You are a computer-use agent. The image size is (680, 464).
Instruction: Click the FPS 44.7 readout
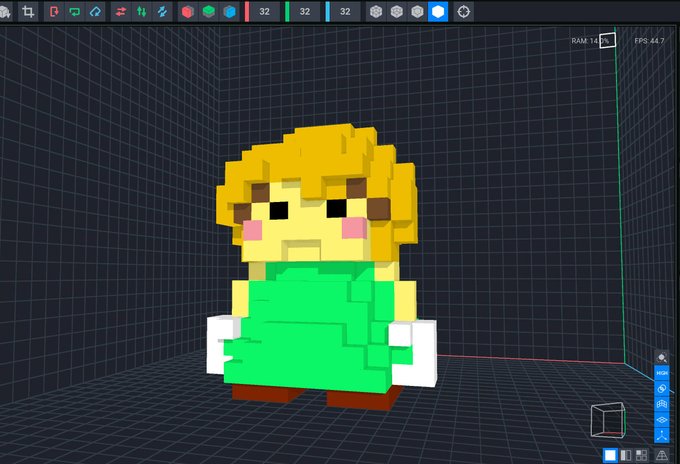click(649, 41)
